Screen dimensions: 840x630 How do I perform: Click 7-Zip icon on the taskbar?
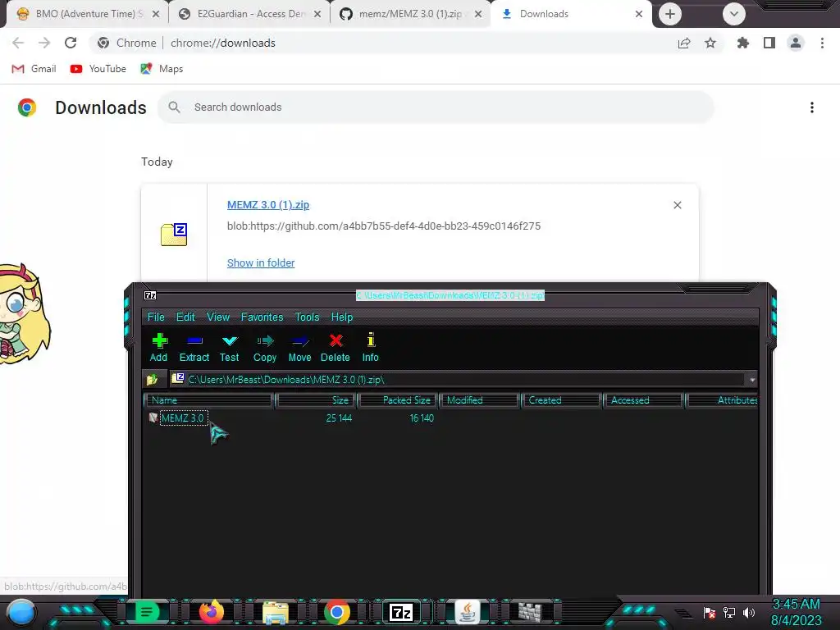[401, 612]
